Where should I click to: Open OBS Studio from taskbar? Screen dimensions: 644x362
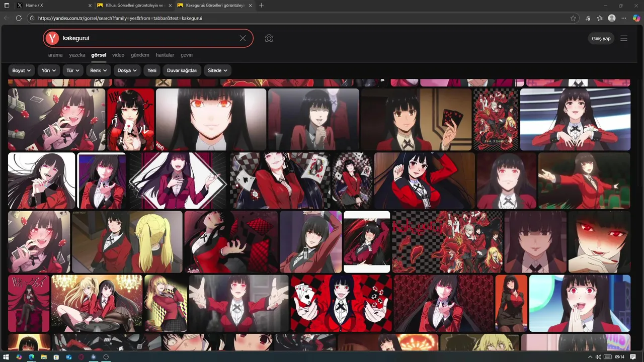pos(106,357)
